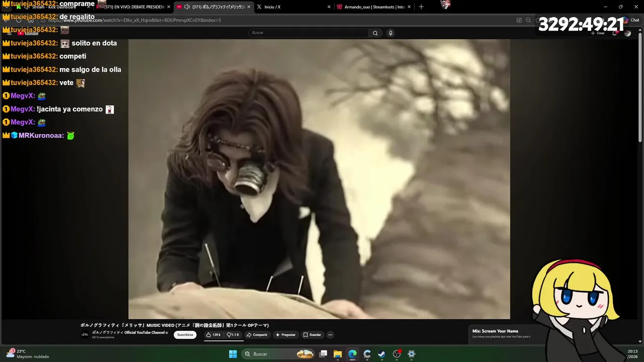Close the Inicio / X tab
The image size is (644, 362).
tap(329, 7)
